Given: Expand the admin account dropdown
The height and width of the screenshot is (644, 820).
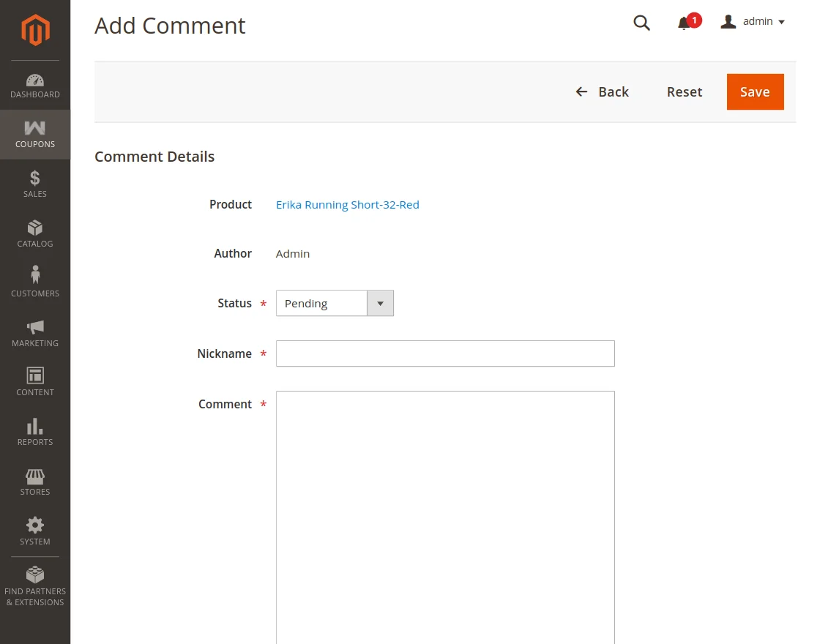Looking at the screenshot, I should pyautogui.click(x=753, y=22).
